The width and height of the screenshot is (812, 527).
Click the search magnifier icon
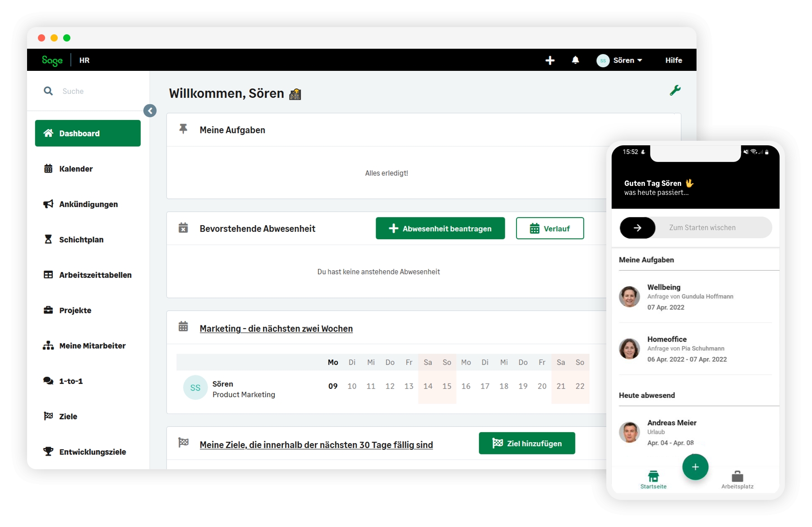tap(48, 91)
